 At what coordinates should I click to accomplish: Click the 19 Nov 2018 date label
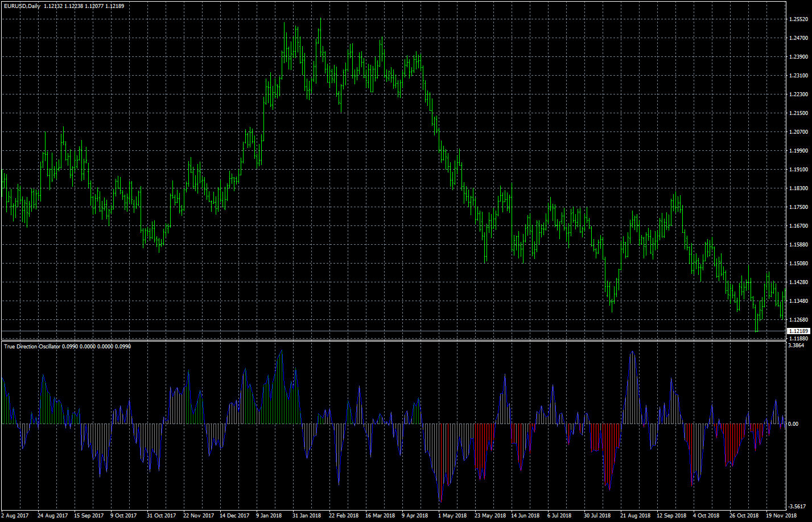pyautogui.click(x=781, y=516)
